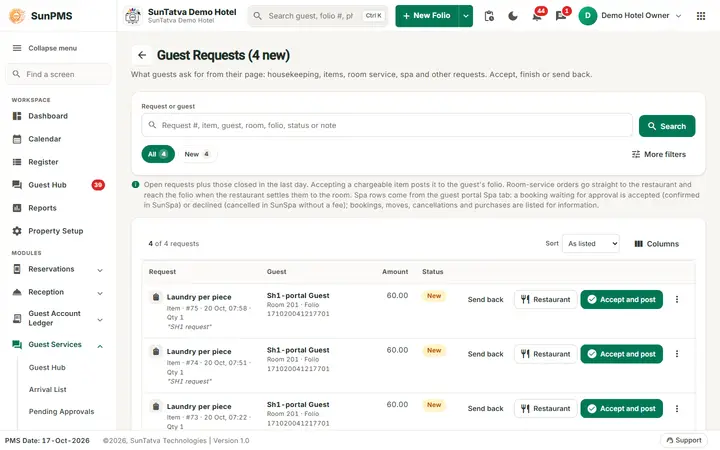Image resolution: width=720 pixels, height=450 pixels.
Task: Open messages icon with 1 badge
Action: coord(561,16)
